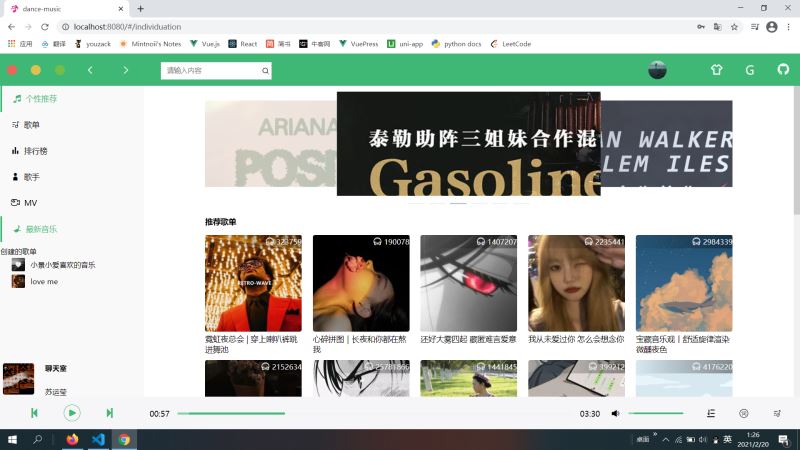Skip to the next track
Image resolution: width=800 pixels, height=450 pixels.
[109, 413]
